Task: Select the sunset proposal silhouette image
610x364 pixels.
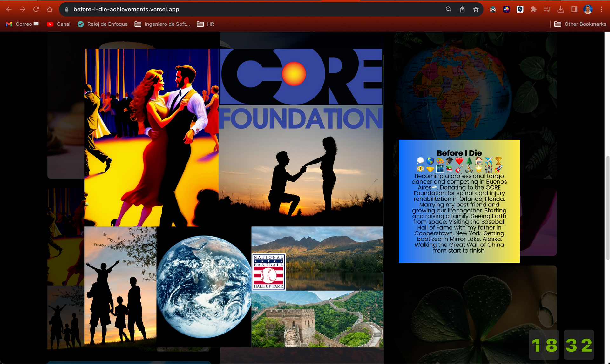Action: tap(301, 178)
